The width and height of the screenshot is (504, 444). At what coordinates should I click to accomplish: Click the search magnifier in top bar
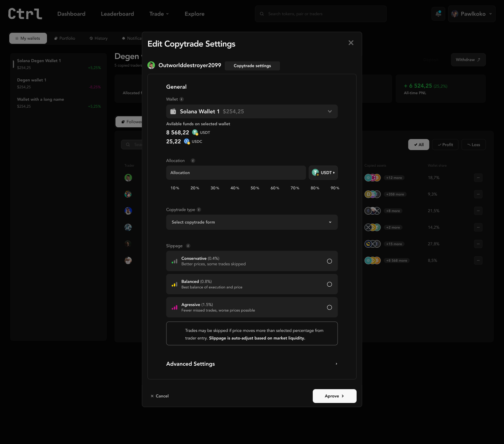click(262, 14)
